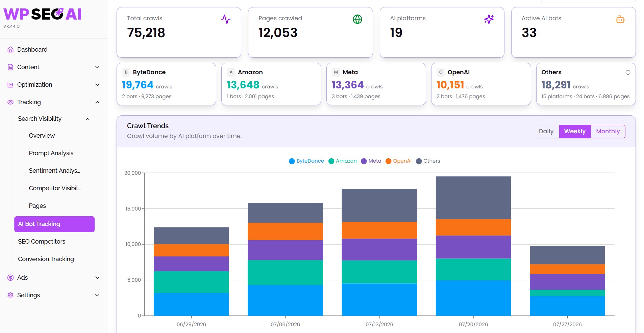The width and height of the screenshot is (644, 333).
Task: Toggle ByteDance series in chart legend
Action: [x=306, y=161]
